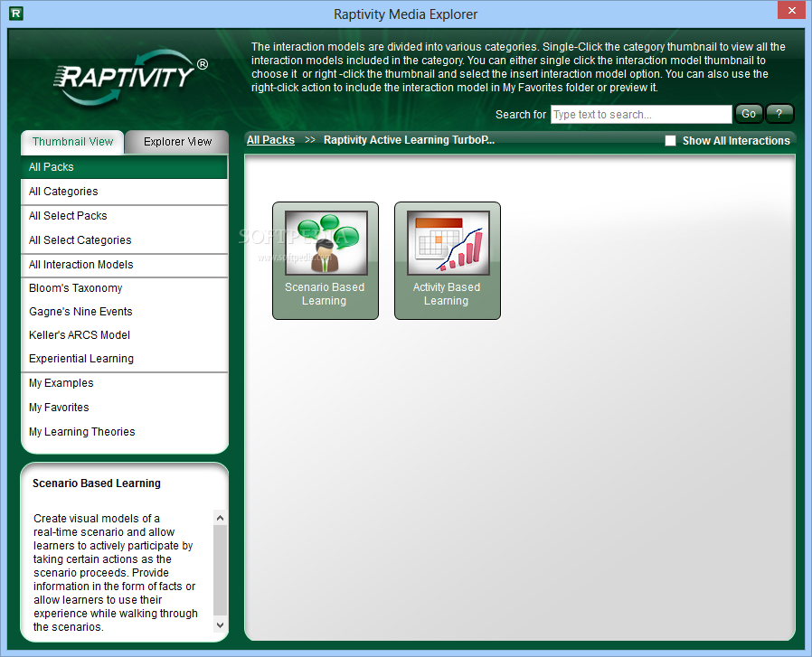Select All Packs in the sidebar list

coord(124,166)
